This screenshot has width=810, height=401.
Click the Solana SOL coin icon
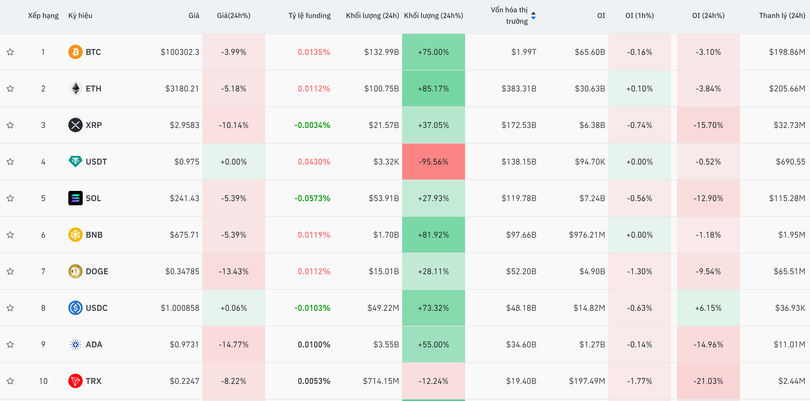[75, 198]
